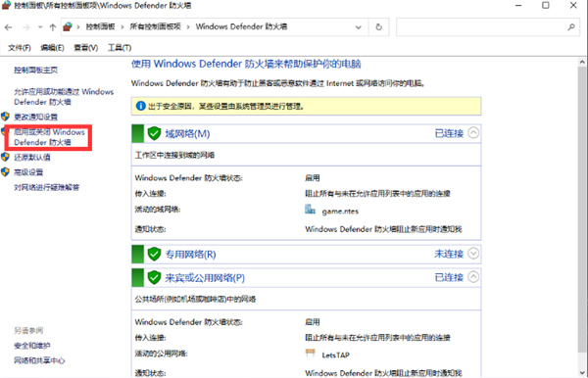Image resolution: width=588 pixels, height=378 pixels.
Task: Open 对网络进行疑难解答 link
Action: (47, 187)
